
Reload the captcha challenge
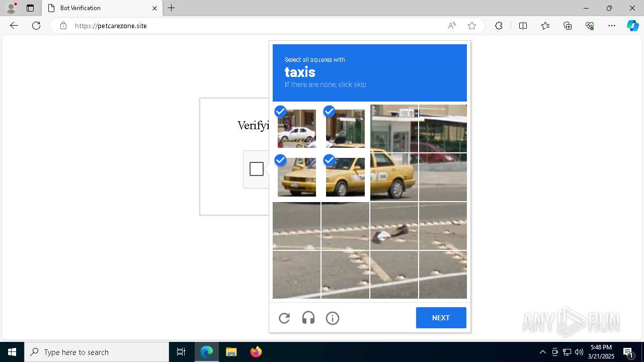(x=284, y=318)
